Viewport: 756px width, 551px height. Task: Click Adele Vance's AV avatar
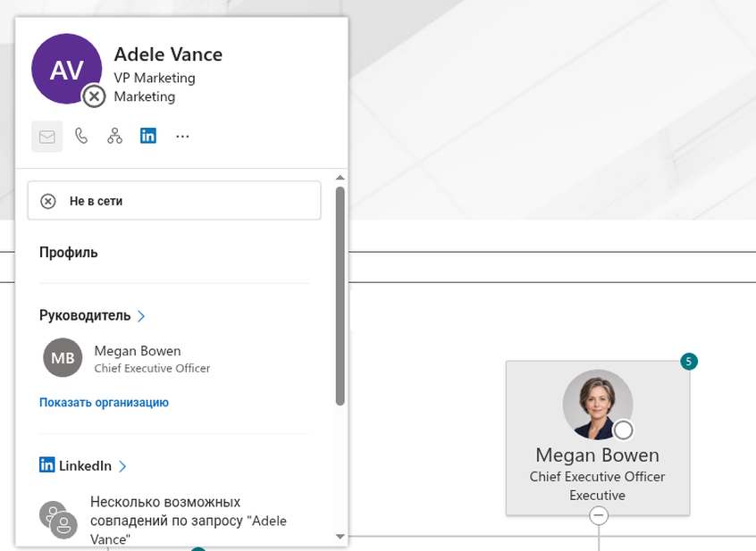[66, 69]
